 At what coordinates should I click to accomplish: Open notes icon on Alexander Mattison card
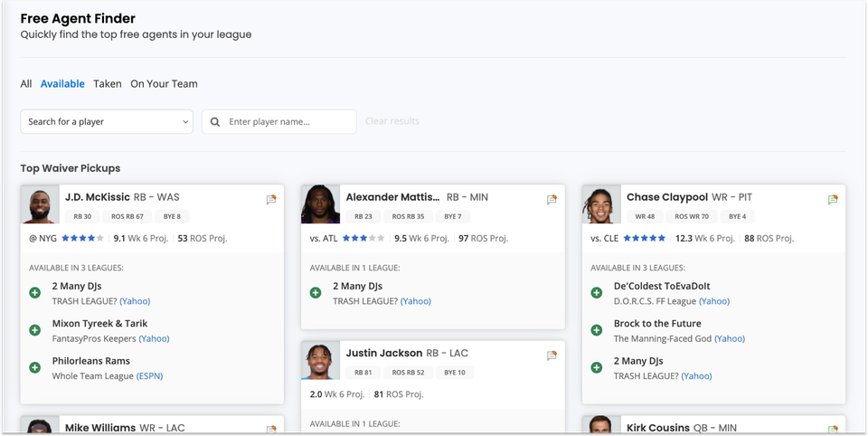pyautogui.click(x=552, y=199)
